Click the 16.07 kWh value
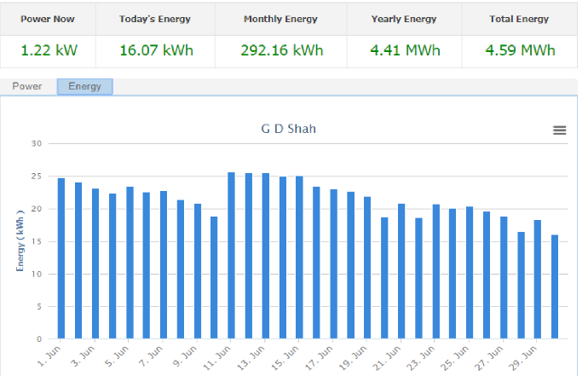The image size is (588, 376). pyautogui.click(x=155, y=50)
